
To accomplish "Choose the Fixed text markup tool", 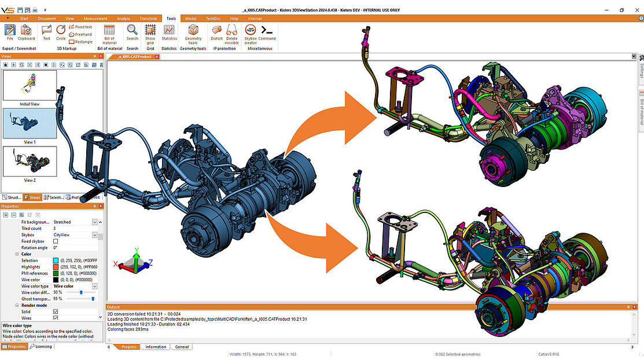I will 80,27.
